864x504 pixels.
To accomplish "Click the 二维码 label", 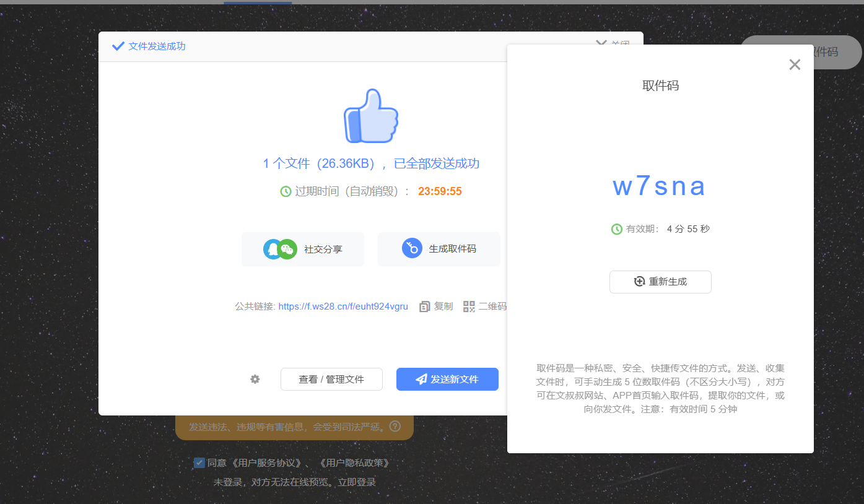I will pyautogui.click(x=492, y=306).
